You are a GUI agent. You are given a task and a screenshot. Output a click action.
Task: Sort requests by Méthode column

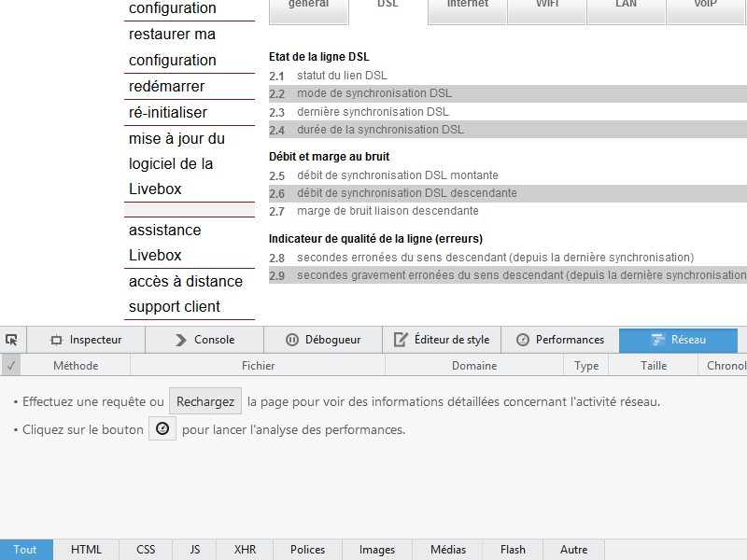coord(76,366)
